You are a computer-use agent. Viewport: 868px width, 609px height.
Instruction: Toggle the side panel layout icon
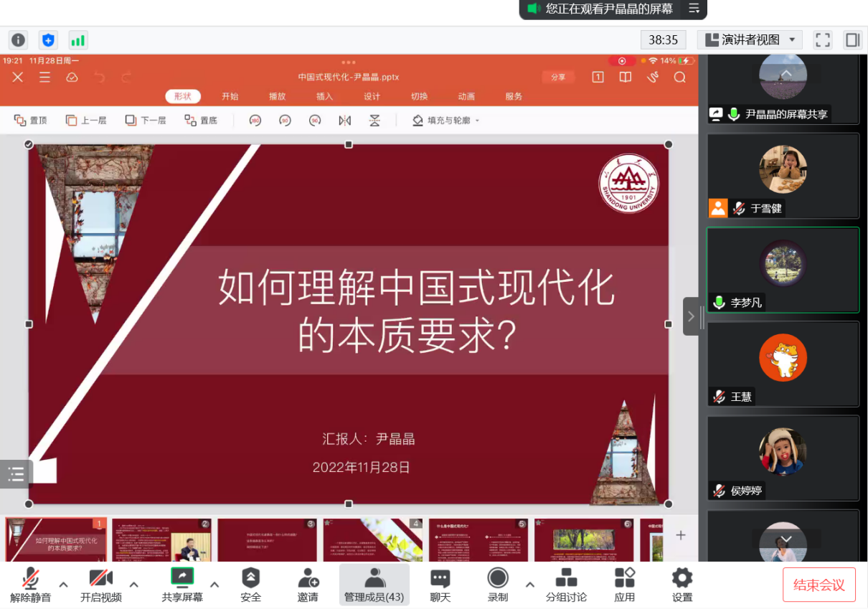(x=852, y=40)
